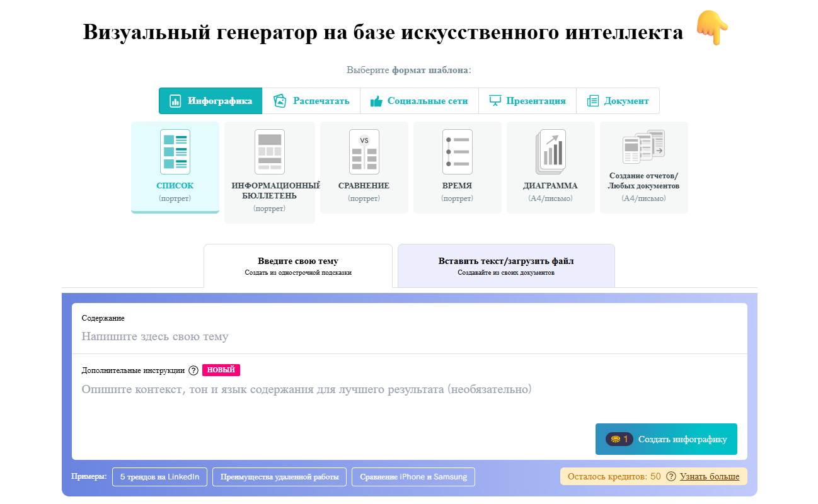Switch to the Инфографика format tab
Screen dimensions: 818x504
tap(210, 101)
